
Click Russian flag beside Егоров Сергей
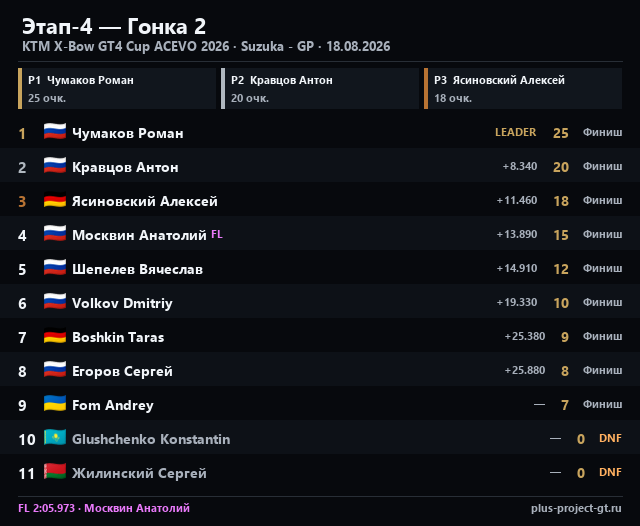tap(55, 370)
